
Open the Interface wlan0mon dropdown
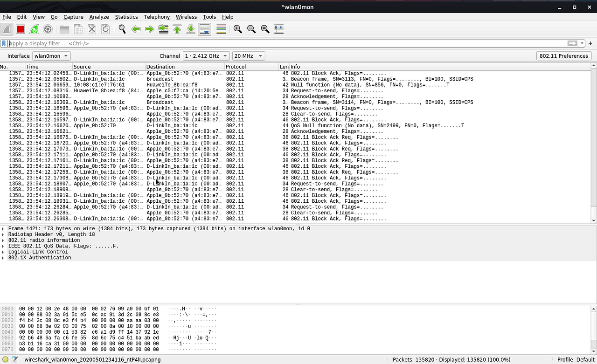[x=51, y=56]
